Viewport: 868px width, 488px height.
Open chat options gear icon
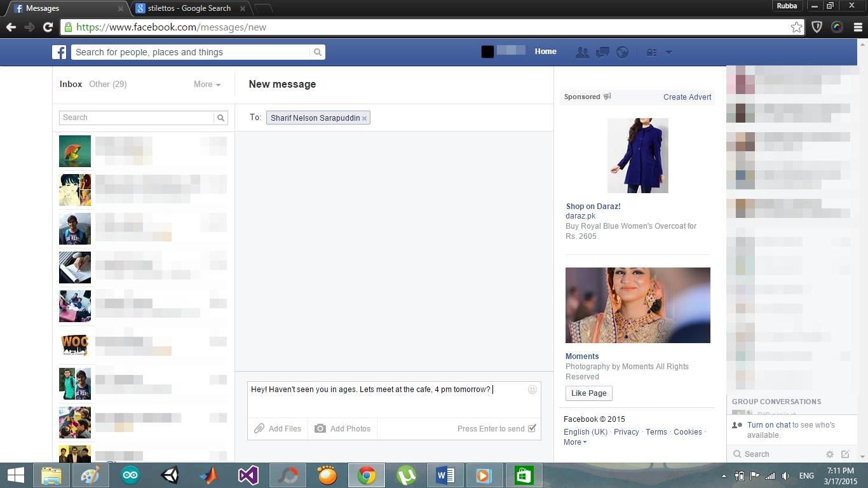(829, 454)
